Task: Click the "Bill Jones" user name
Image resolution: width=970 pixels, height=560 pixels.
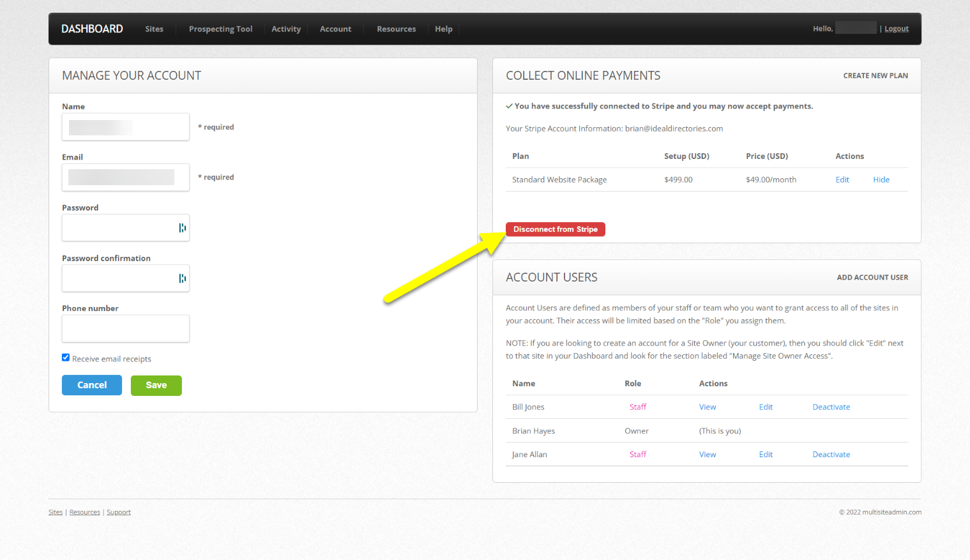Action: pos(528,407)
